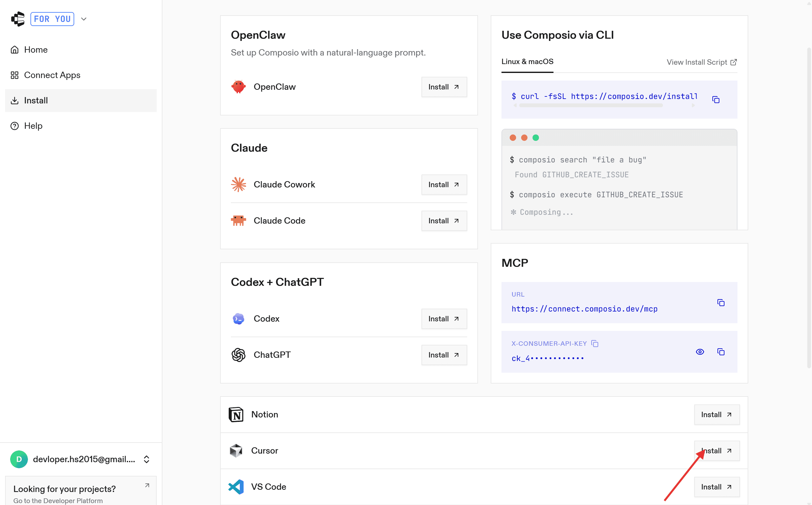Select the Linux & macOS tab

pos(527,62)
